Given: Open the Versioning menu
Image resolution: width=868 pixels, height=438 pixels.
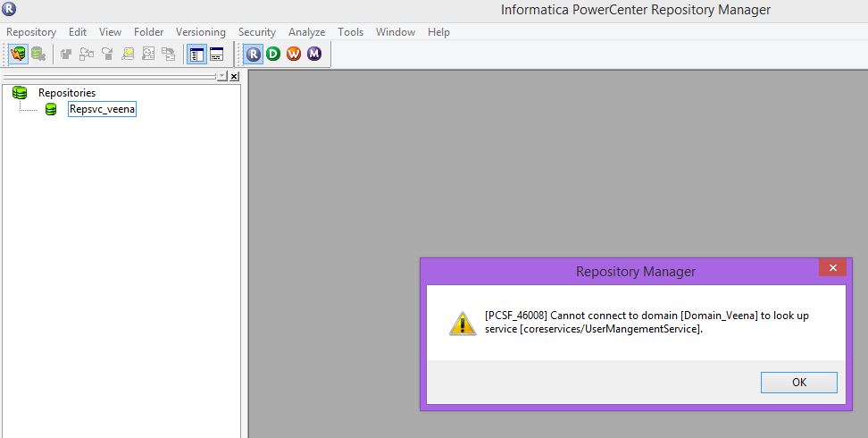Looking at the screenshot, I should tap(201, 32).
